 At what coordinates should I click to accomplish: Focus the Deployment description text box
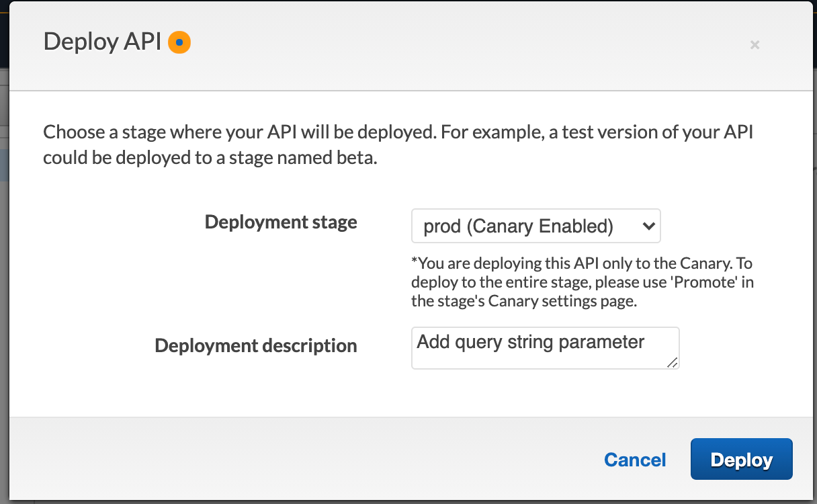pyautogui.click(x=544, y=347)
